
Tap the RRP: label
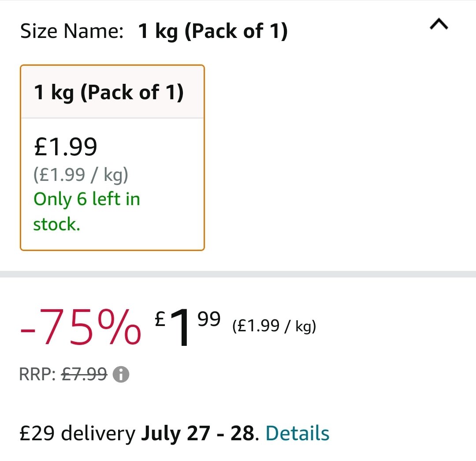37,374
